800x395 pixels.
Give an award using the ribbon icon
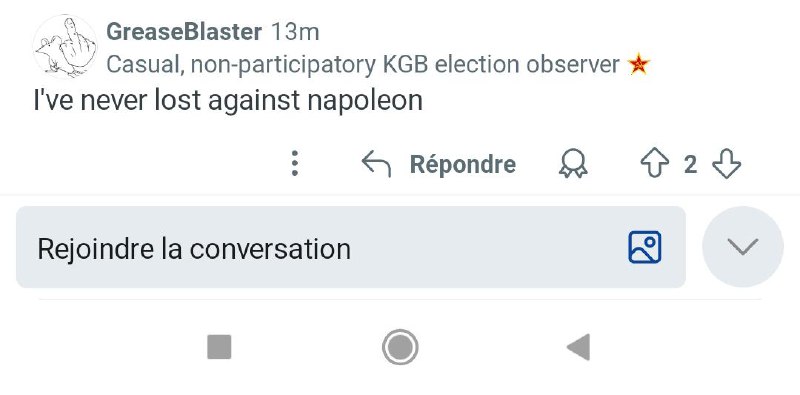(573, 164)
